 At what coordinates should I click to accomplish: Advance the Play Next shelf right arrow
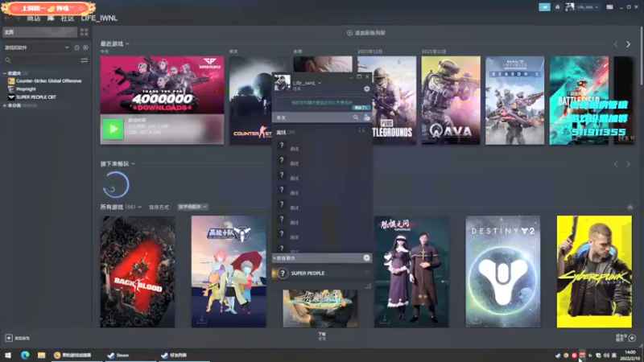point(628,164)
